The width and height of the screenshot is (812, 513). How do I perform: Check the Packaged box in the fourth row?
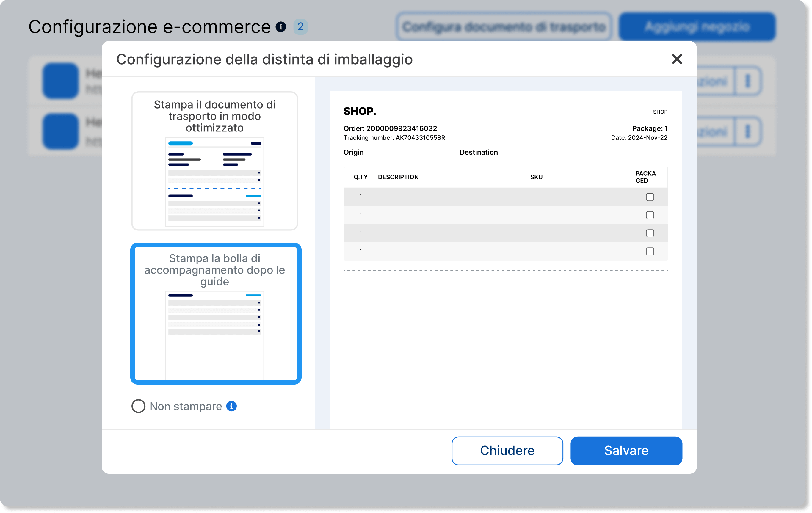[x=650, y=251]
